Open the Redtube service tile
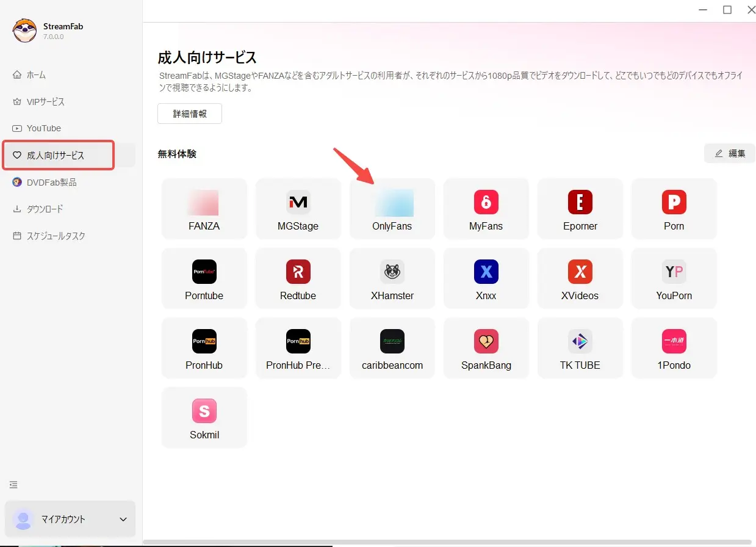This screenshot has height=547, width=756. pyautogui.click(x=298, y=278)
